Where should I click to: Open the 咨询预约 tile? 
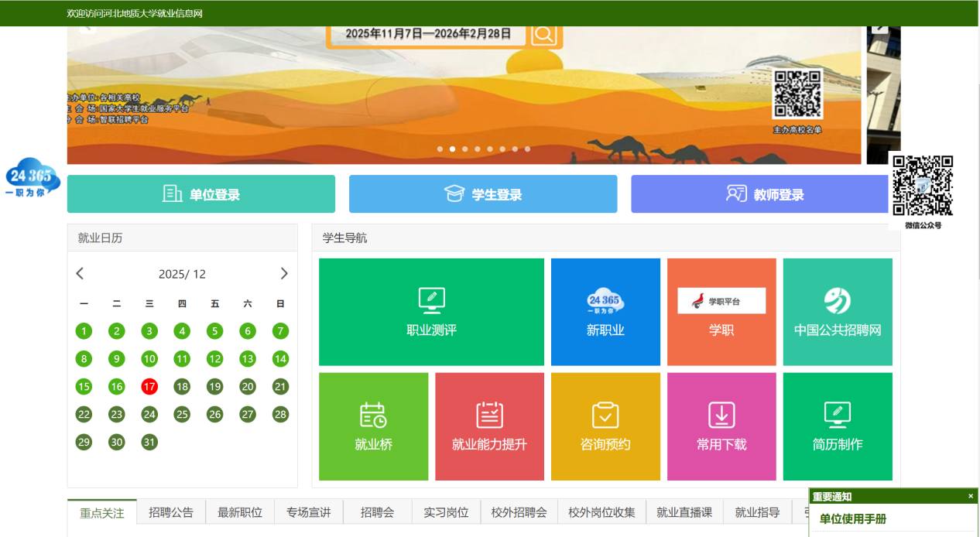coord(605,426)
